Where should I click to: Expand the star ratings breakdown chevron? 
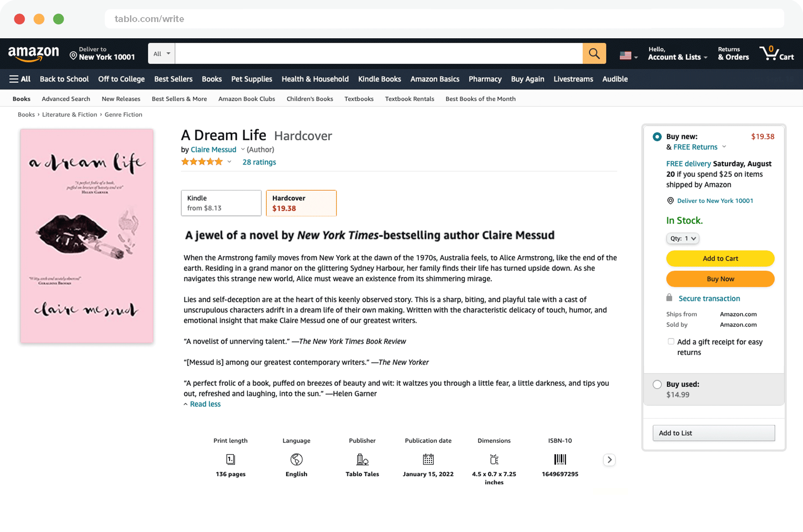[229, 162]
